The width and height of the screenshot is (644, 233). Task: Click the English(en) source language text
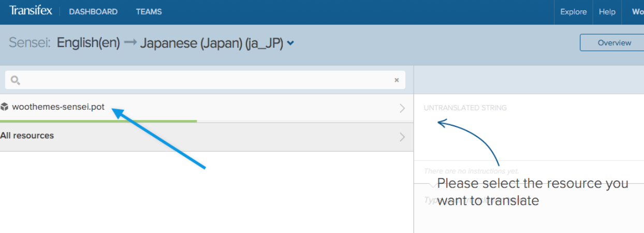click(x=88, y=43)
